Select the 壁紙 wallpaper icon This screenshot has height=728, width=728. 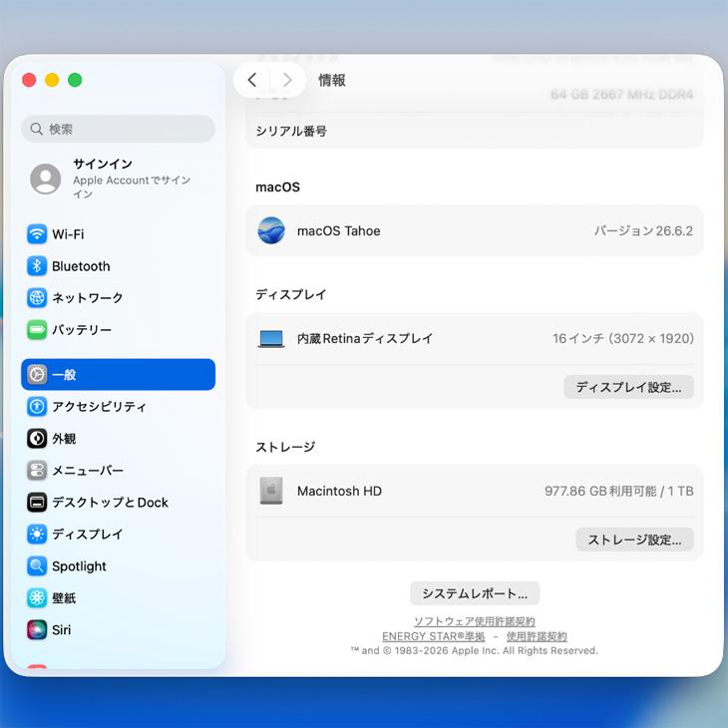pyautogui.click(x=37, y=598)
